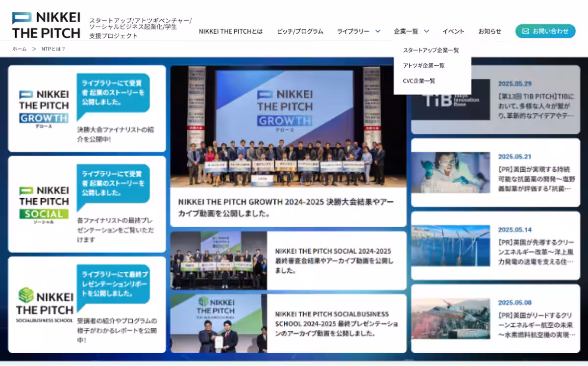Open the SOCIALBUSINESS SCHOOL card logo

coord(45,305)
